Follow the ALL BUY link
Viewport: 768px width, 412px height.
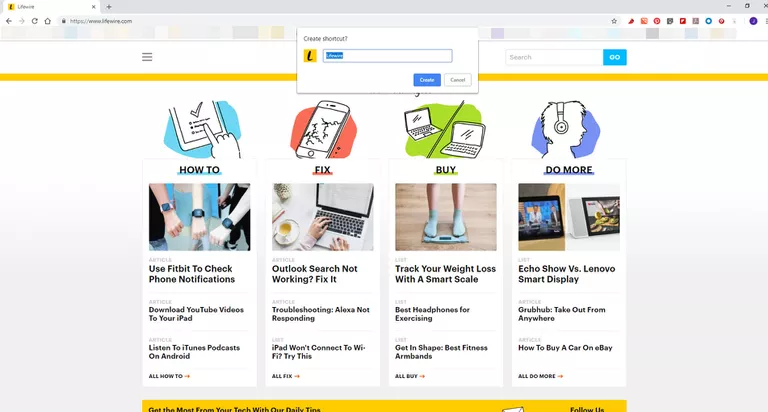[410, 376]
